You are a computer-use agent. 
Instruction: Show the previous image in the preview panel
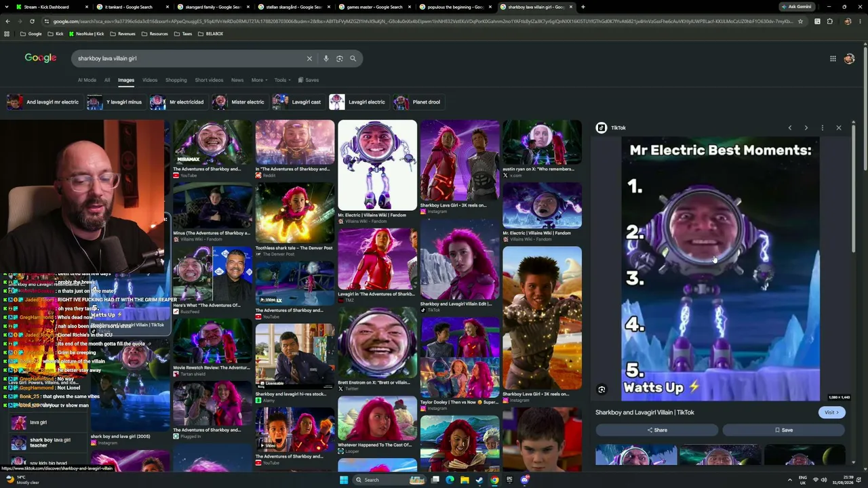789,127
